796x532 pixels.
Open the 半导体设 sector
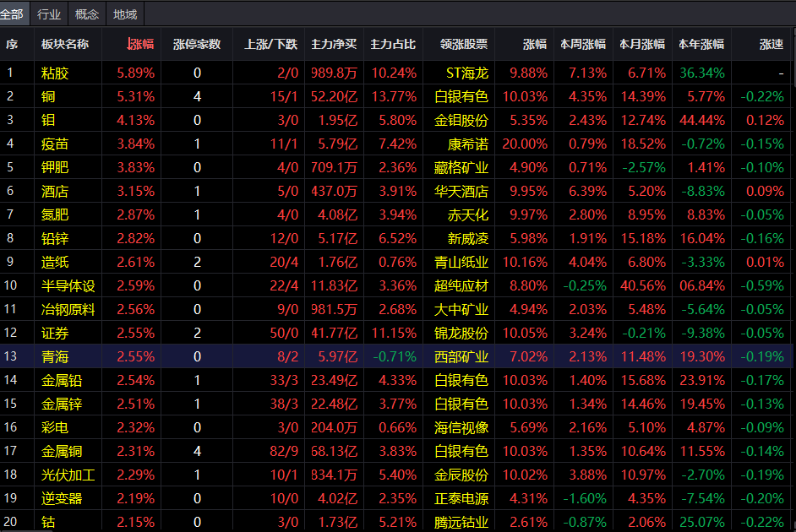coord(68,286)
